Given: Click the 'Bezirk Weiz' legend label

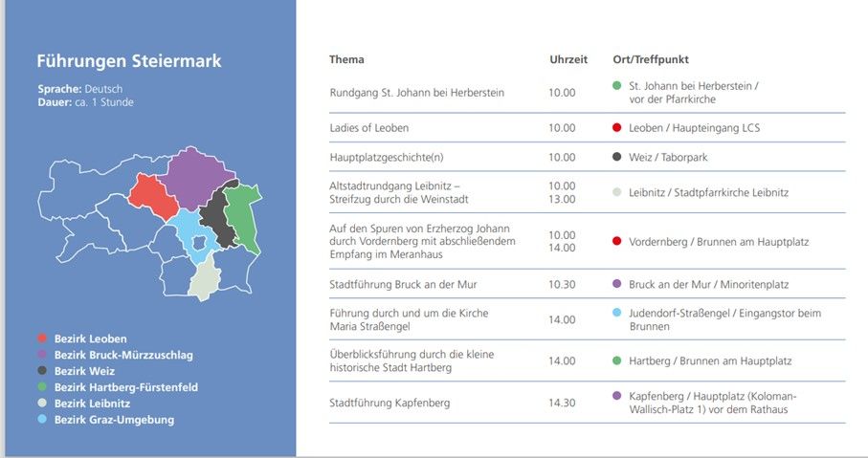Looking at the screenshot, I should (84, 371).
